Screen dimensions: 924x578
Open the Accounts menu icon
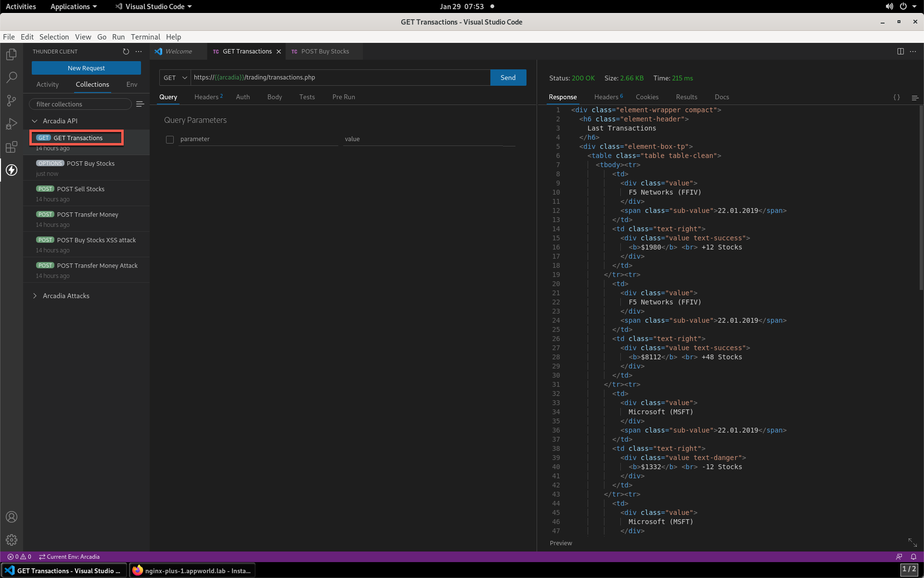coord(12,517)
